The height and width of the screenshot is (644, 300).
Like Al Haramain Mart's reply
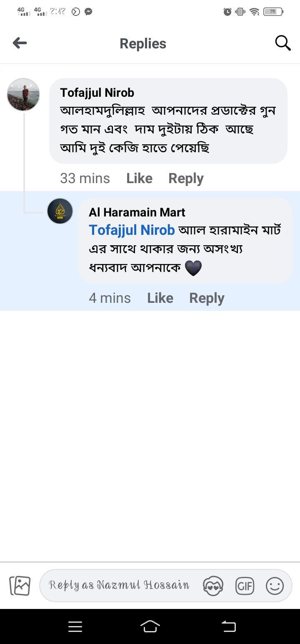tap(160, 298)
